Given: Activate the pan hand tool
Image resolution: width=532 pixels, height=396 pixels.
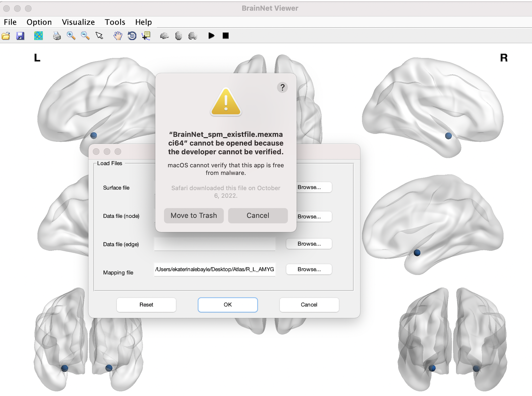Looking at the screenshot, I should pos(118,36).
